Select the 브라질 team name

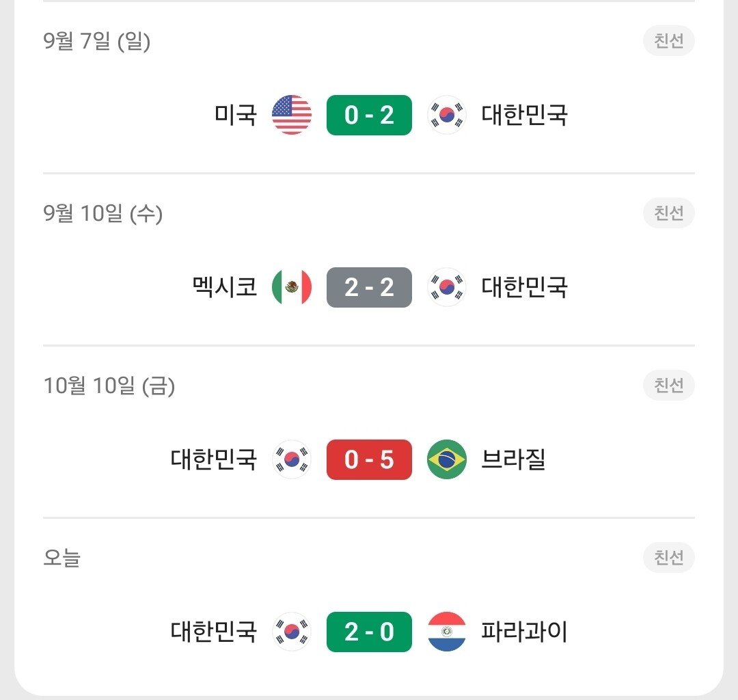point(513,459)
